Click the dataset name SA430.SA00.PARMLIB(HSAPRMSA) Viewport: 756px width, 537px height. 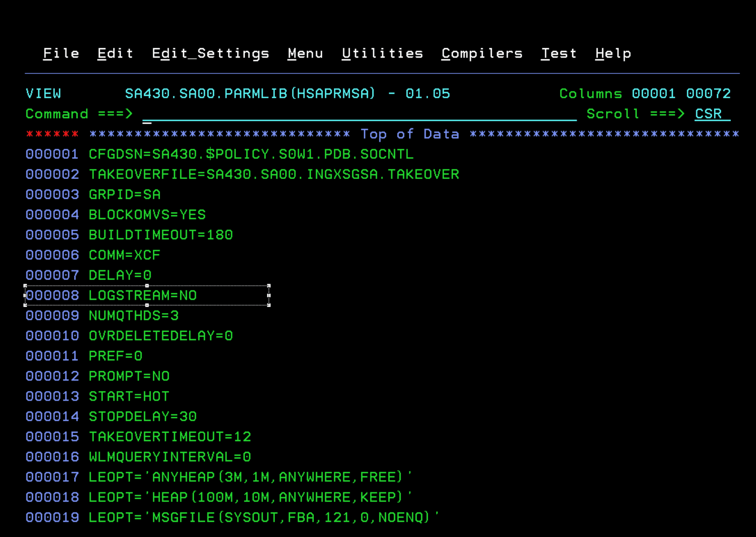250,93
